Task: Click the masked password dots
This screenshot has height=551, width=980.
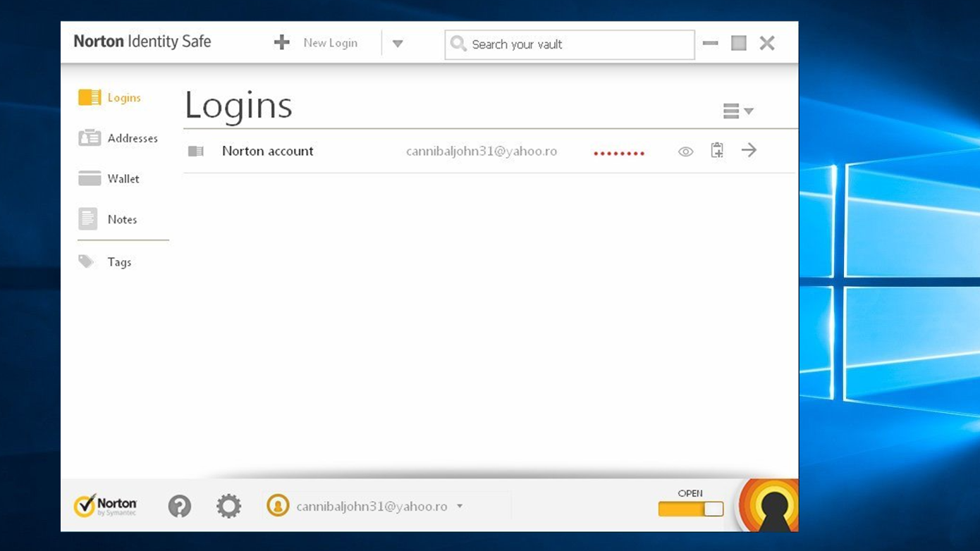Action: pos(619,153)
